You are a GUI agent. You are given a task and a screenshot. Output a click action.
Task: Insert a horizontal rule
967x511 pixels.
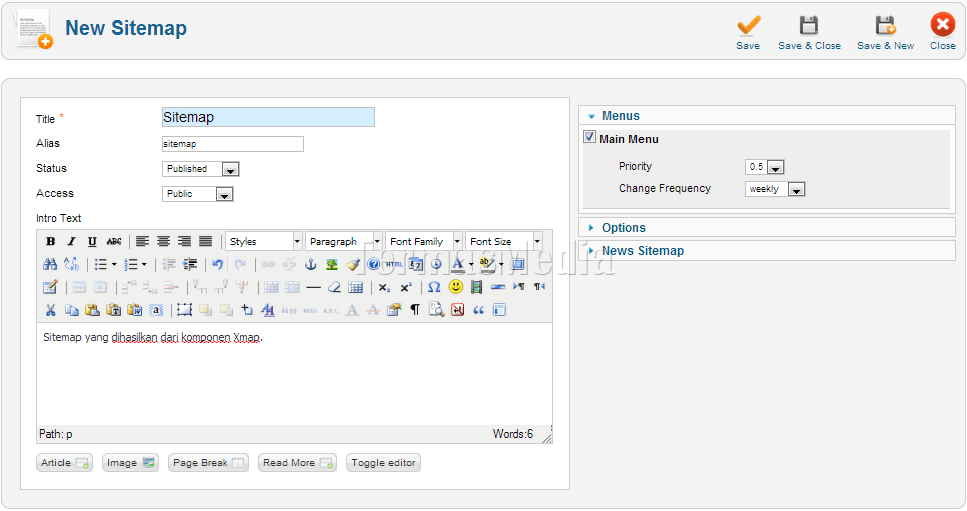pos(313,287)
